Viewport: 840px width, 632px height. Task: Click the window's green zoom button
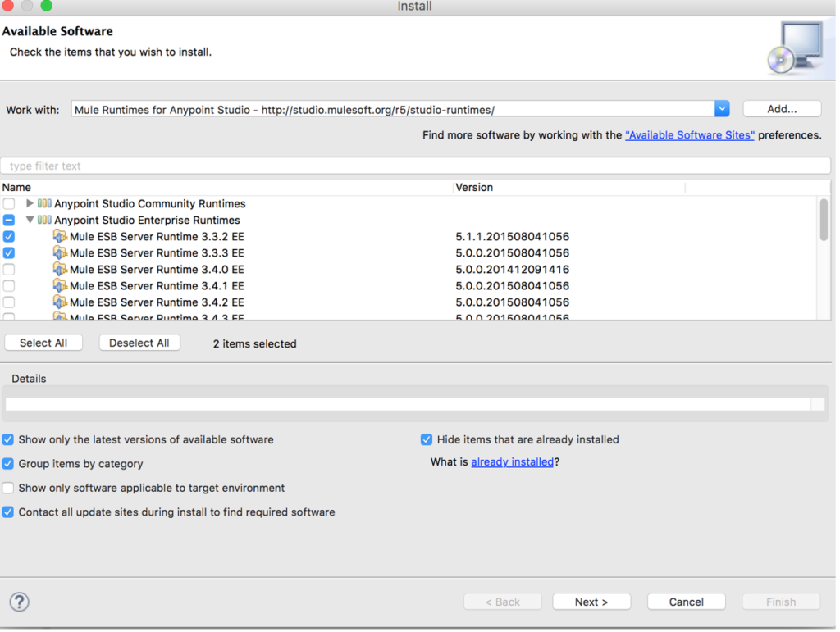47,6
